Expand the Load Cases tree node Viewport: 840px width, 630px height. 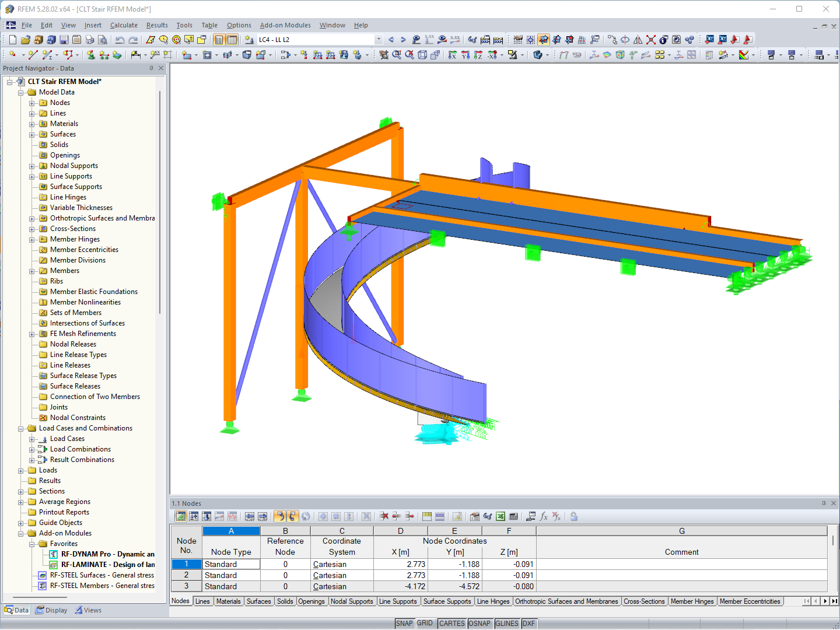click(x=32, y=439)
